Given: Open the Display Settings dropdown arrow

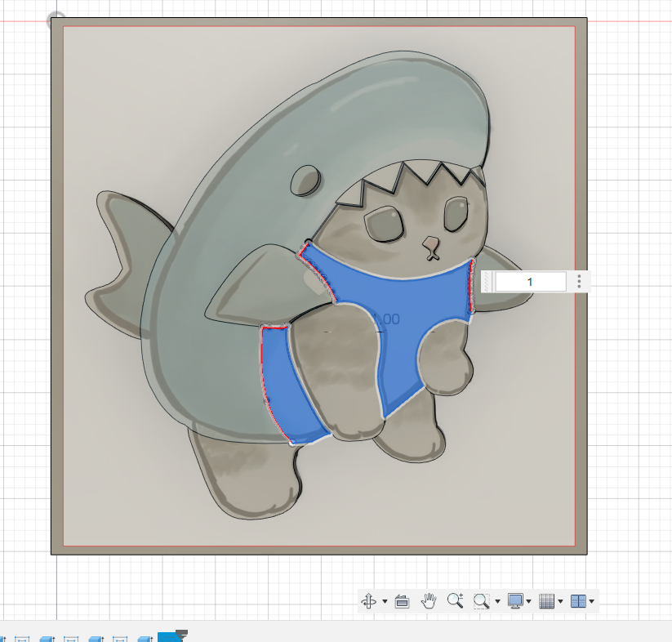Looking at the screenshot, I should click(x=529, y=602).
